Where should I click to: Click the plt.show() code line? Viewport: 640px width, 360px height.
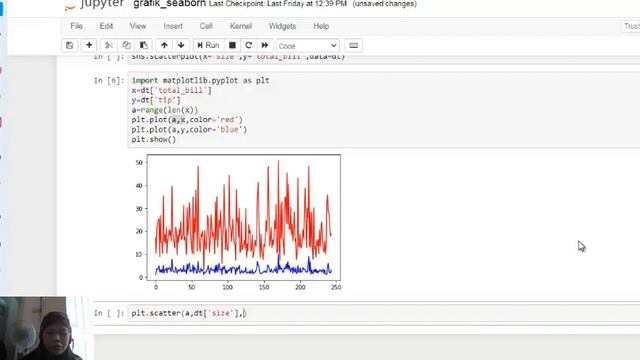153,139
